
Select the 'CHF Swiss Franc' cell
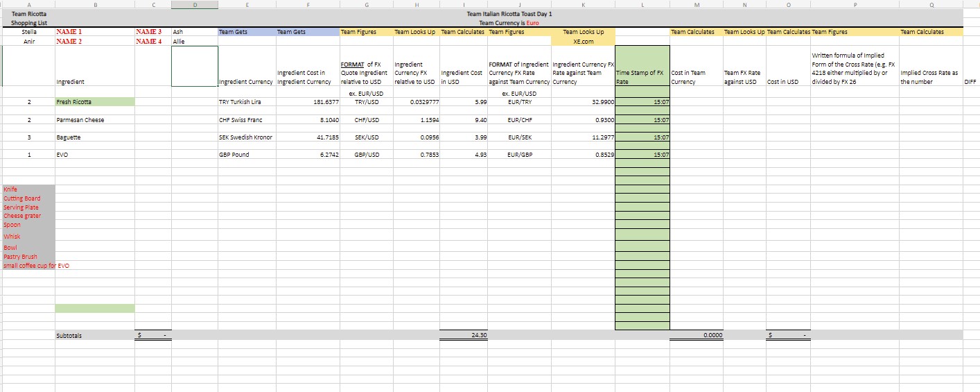(247, 119)
